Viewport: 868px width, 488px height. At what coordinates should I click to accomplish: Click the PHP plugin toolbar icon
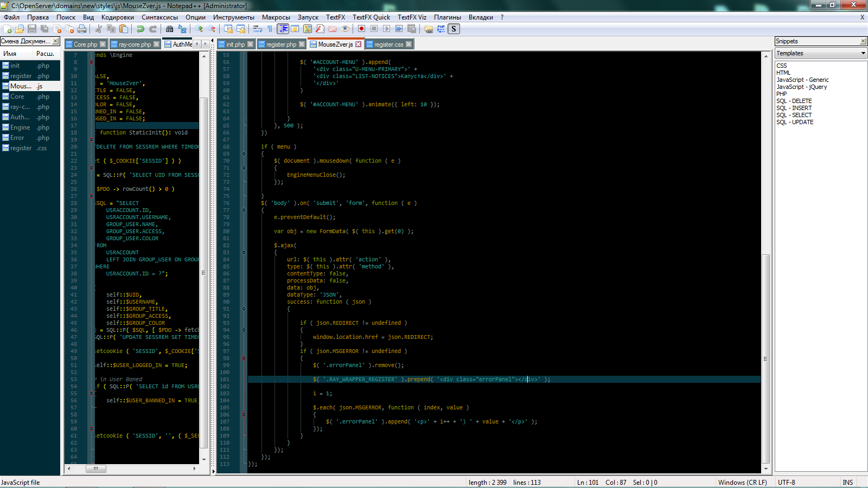pos(441,29)
